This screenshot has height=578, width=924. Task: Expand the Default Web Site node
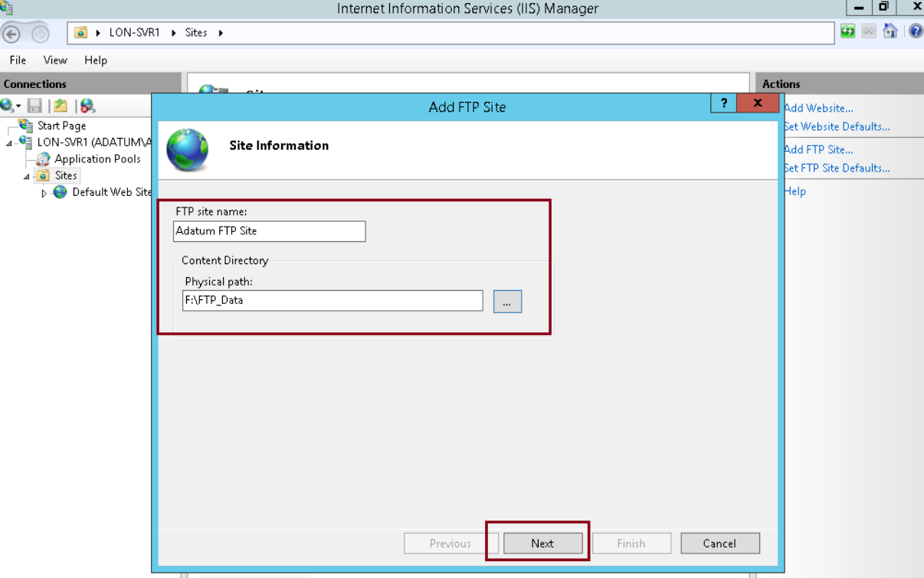(44, 193)
